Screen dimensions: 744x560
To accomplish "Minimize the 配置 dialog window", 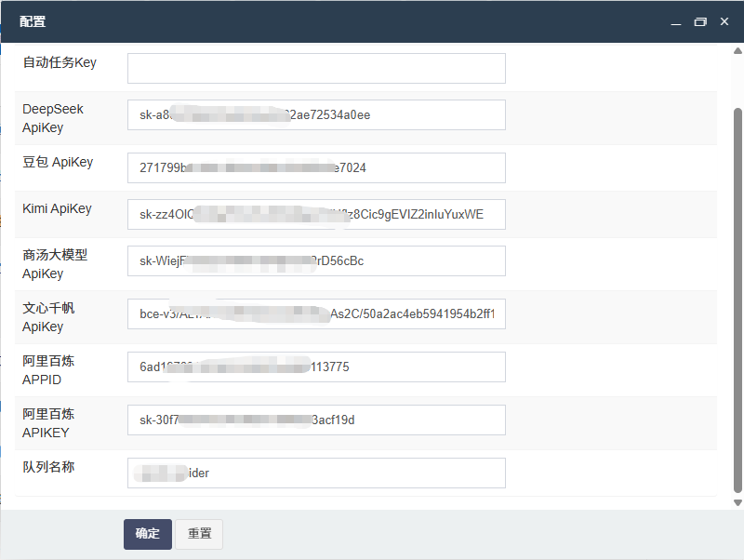I will click(x=676, y=22).
